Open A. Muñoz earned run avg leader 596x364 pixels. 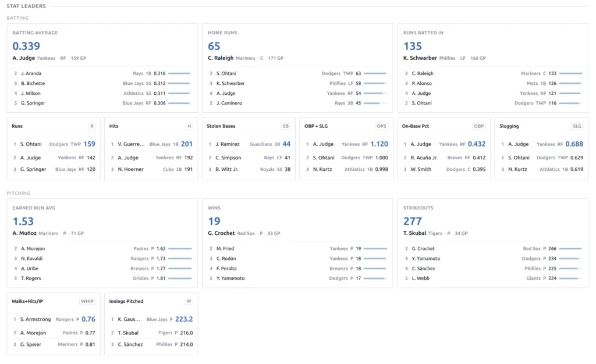(x=24, y=233)
